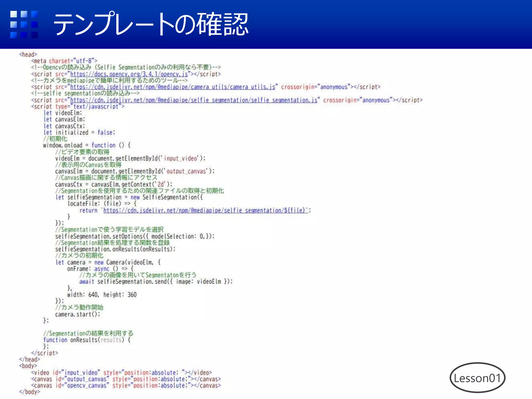Open the docs.opencv.org opencv.js link
Image resolution: width=532 pixels, height=399 pixels.
[129, 74]
